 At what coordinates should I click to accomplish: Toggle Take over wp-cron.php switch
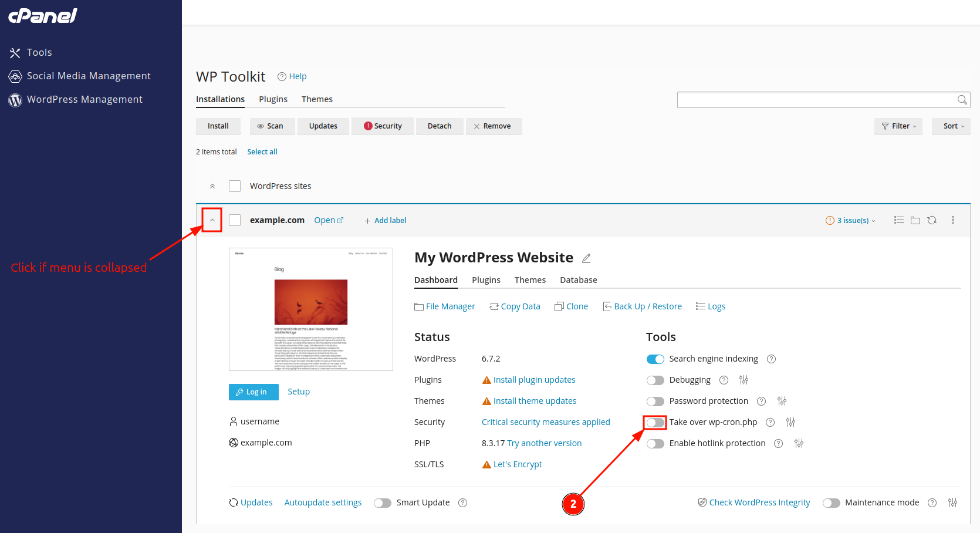655,423
